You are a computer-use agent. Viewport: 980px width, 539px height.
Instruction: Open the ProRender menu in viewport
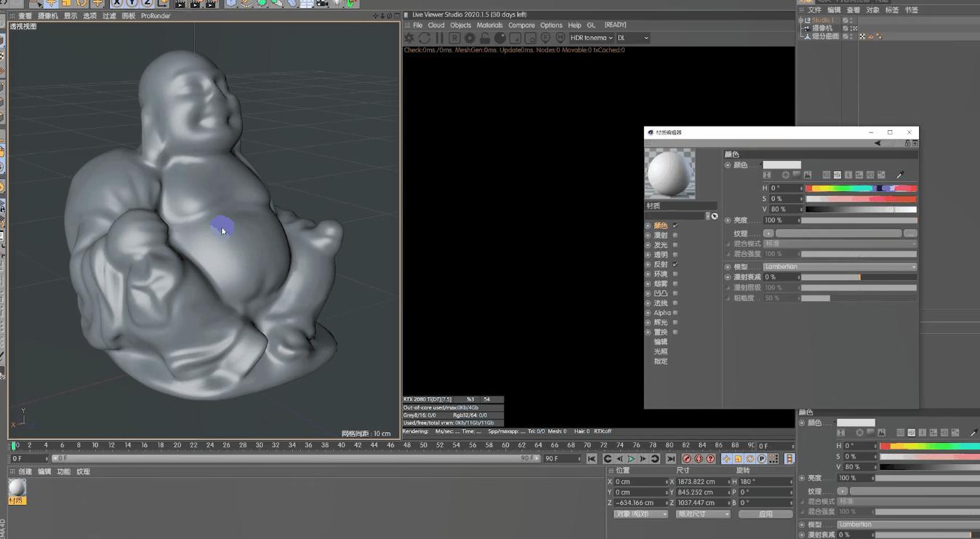[156, 15]
